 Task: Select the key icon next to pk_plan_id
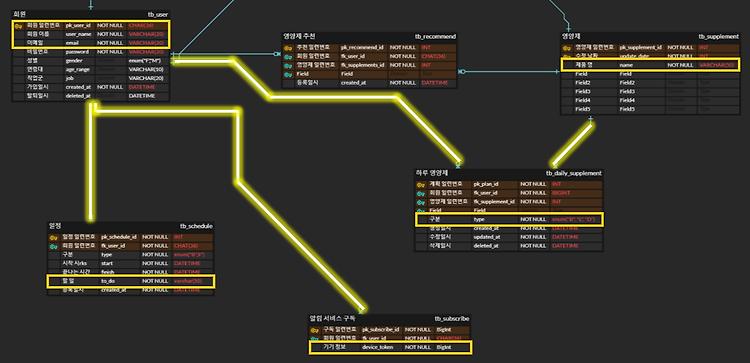coord(421,185)
